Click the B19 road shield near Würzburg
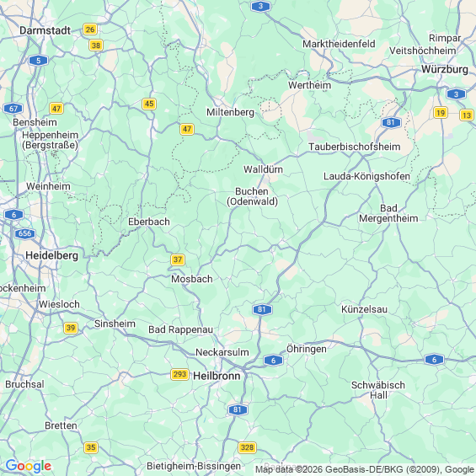The image size is (476, 476). coord(440,113)
